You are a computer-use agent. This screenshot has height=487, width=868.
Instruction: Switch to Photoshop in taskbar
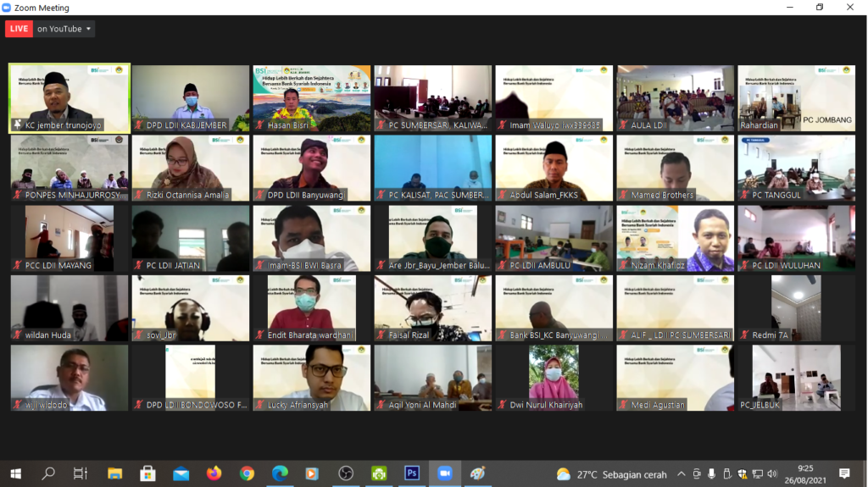click(x=412, y=473)
